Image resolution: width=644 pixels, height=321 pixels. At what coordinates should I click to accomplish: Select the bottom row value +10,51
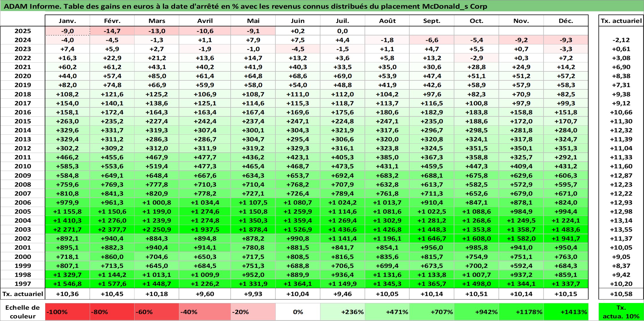click(x=476, y=294)
